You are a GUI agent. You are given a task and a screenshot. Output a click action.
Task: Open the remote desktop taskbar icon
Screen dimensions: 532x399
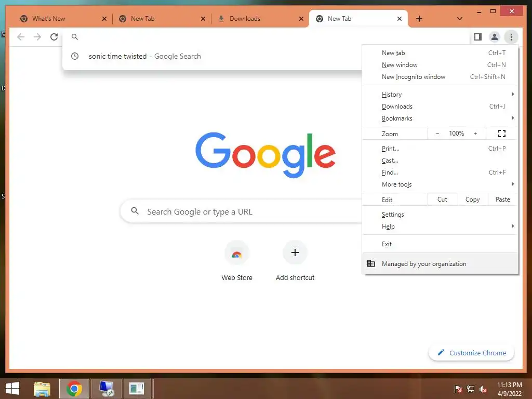106,389
